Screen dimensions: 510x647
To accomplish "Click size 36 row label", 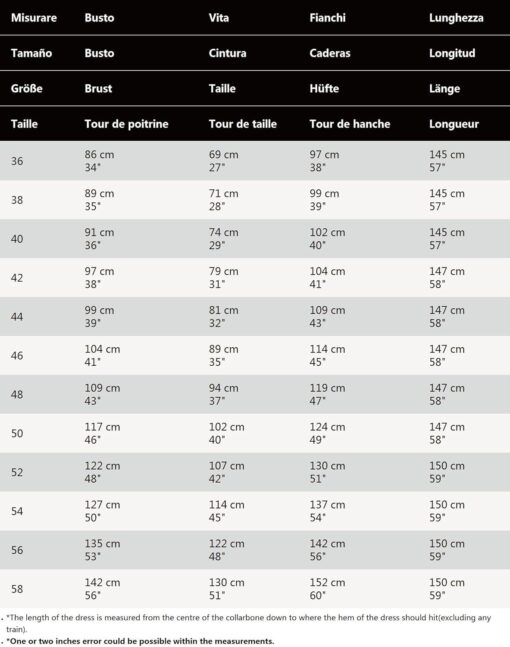I will click(17, 161).
